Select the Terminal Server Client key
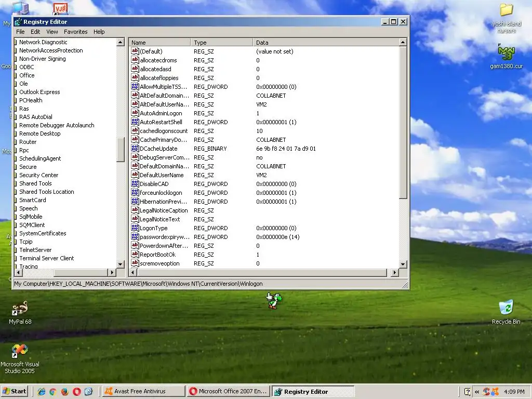The image size is (532, 399). 46,258
